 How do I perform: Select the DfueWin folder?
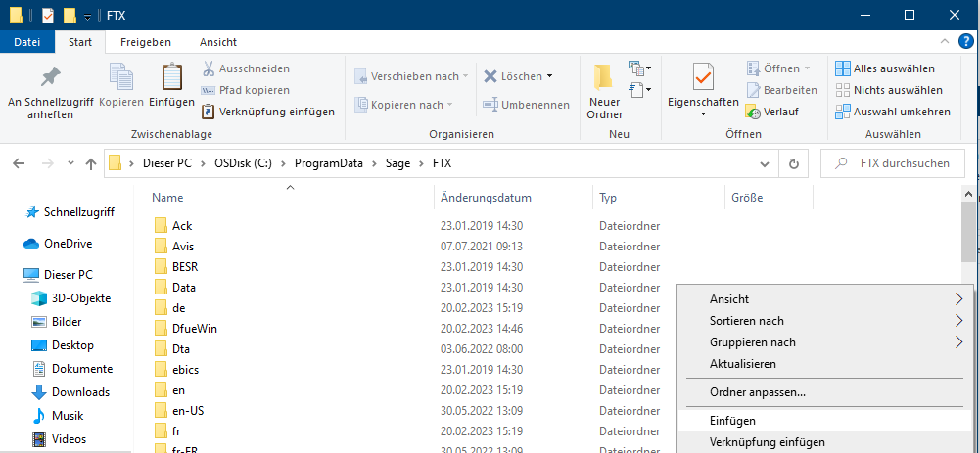click(195, 329)
